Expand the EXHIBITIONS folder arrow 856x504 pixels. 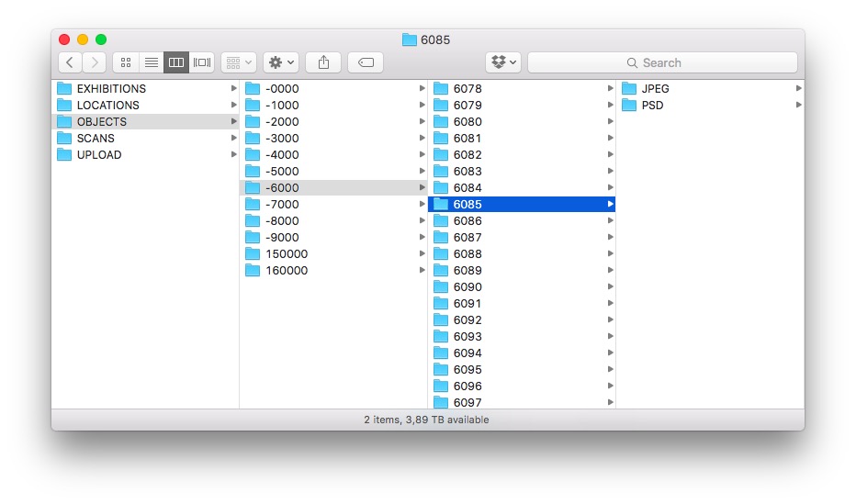(233, 88)
